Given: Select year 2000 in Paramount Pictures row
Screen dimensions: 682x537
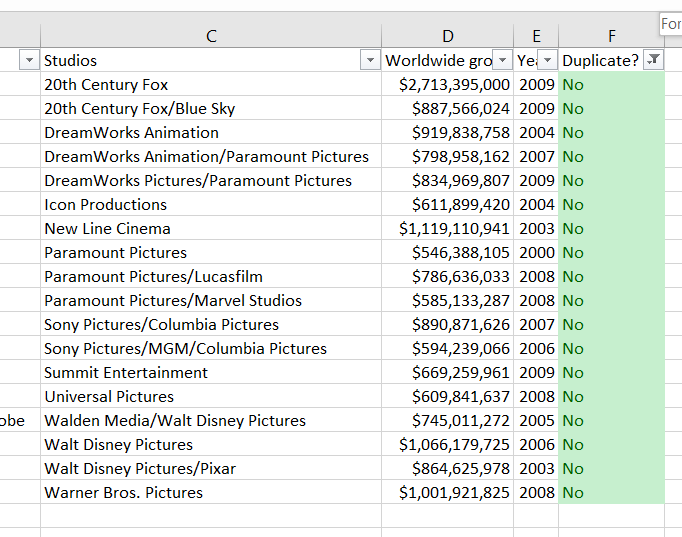Looking at the screenshot, I should coord(536,252).
